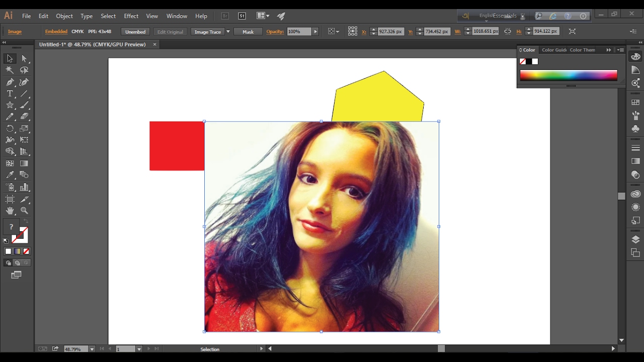Expand the Opacity value arrow
This screenshot has height=362, width=644.
[315, 32]
